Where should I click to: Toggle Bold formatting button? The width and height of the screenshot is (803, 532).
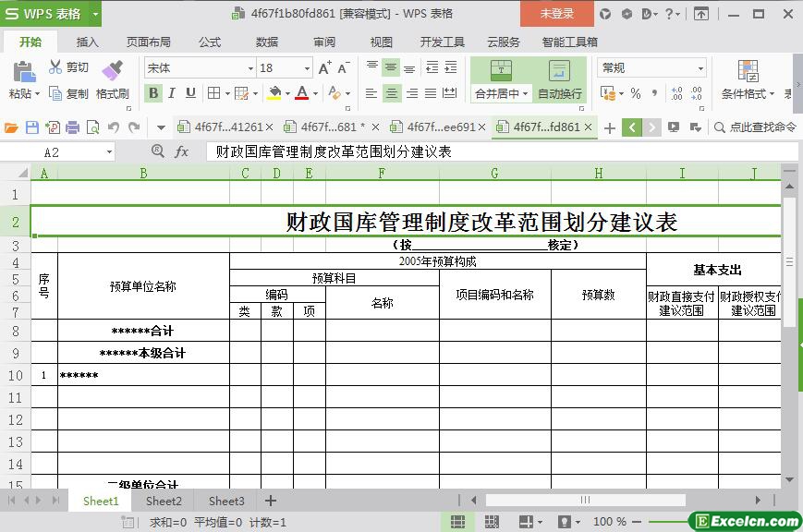[153, 93]
